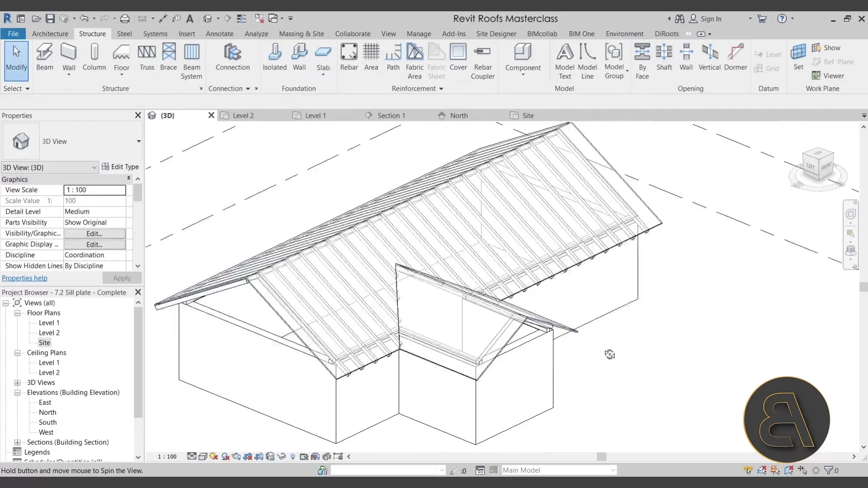The image size is (868, 488).
Task: Select the Beam tool
Action: pyautogui.click(x=44, y=57)
